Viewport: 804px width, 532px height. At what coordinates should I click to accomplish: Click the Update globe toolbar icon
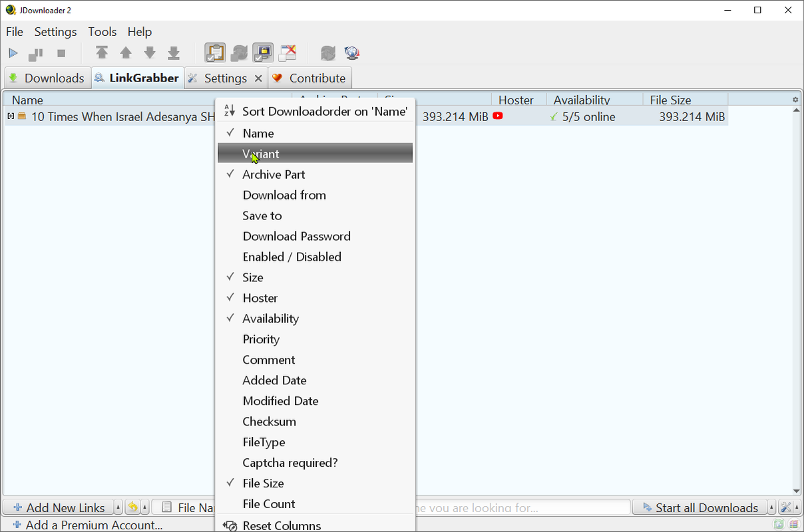click(x=352, y=53)
